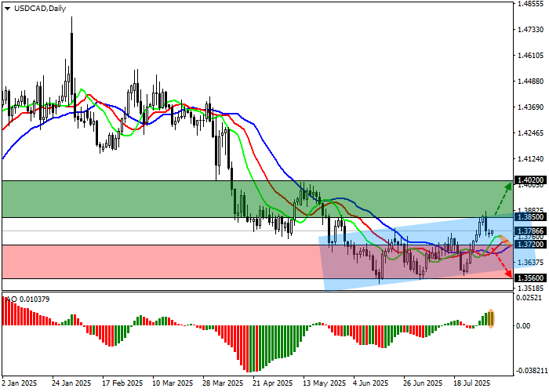Click the 17 Feb 2025 date label
The width and height of the screenshot is (549, 392).
(x=122, y=383)
